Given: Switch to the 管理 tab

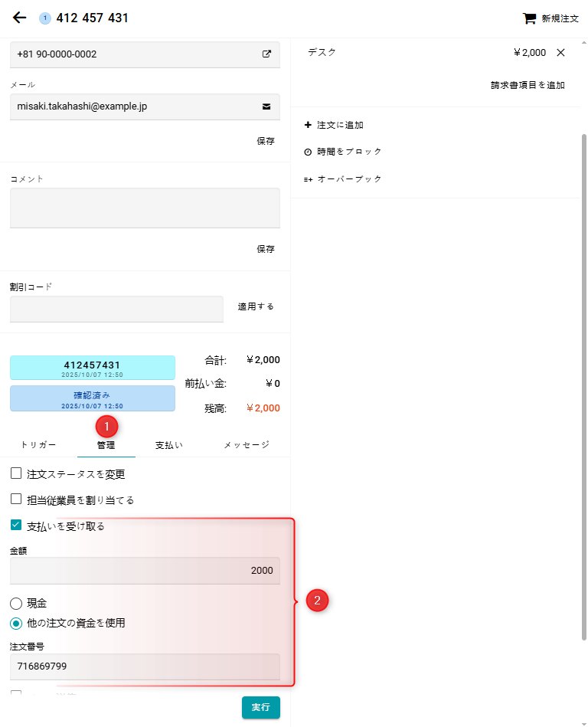Looking at the screenshot, I should (x=106, y=445).
